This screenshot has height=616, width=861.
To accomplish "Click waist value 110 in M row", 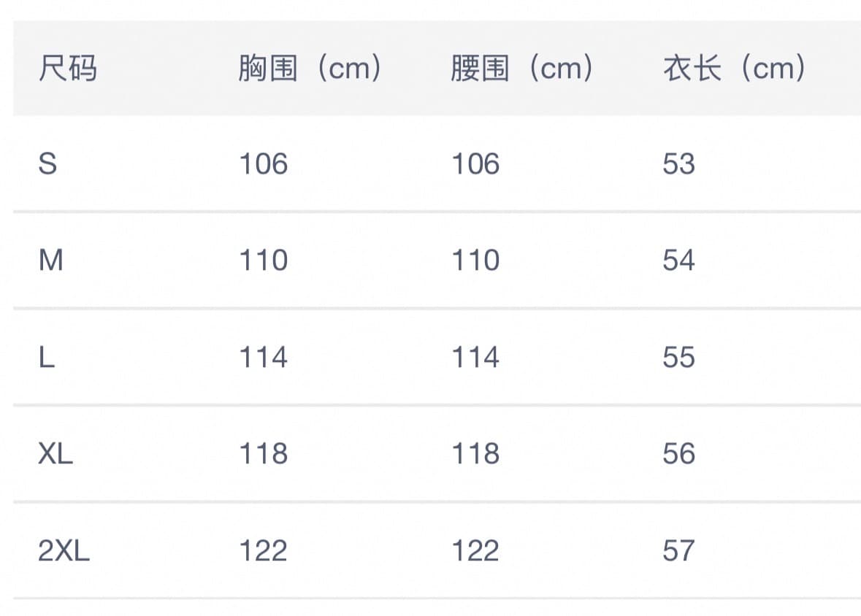I will tap(475, 260).
